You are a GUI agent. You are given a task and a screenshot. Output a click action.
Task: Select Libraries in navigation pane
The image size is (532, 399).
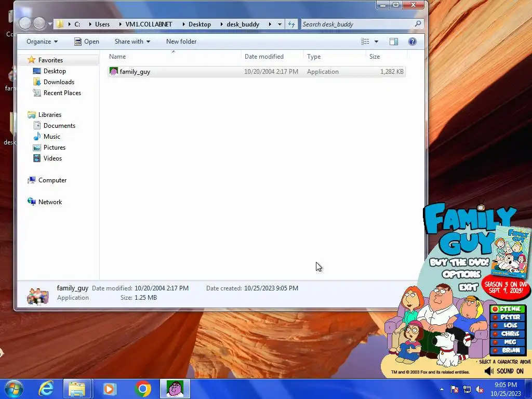49,115
